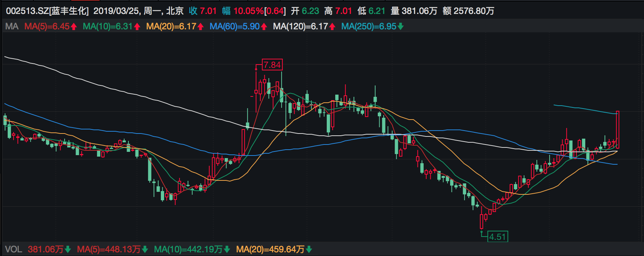644x256 pixels.
Task: Click the up arrow after MA(20)=6.17 price label
Action: tap(200, 26)
